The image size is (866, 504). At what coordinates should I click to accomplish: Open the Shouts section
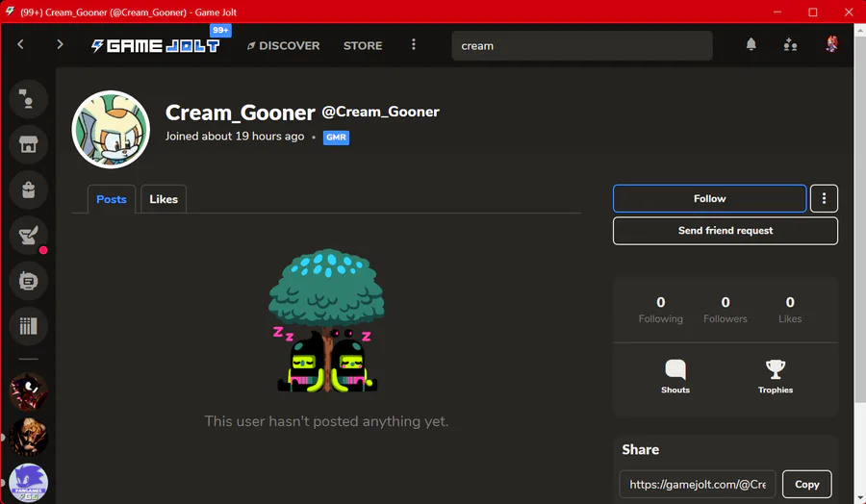[675, 376]
